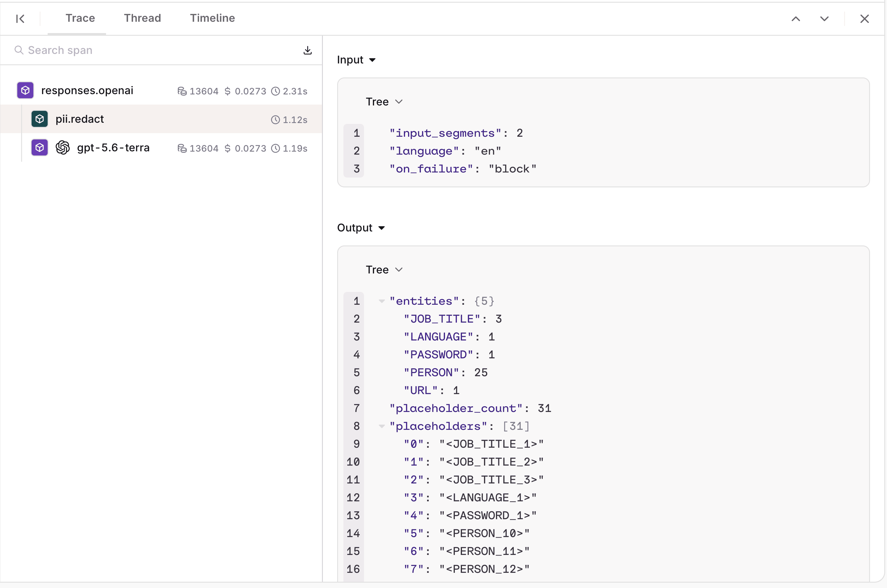Click the clock icon on pii.redact row
This screenshot has height=588, width=887.
[x=276, y=120]
